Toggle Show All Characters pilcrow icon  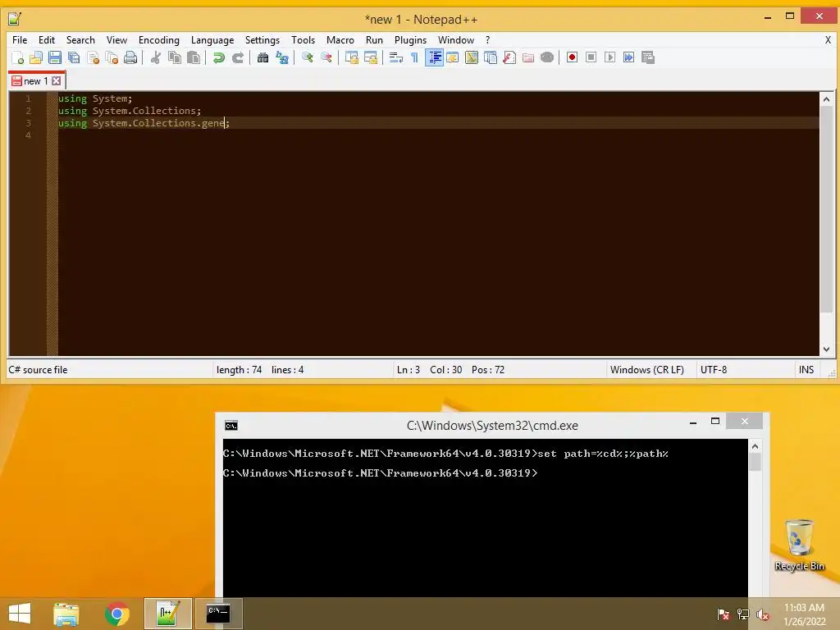(x=414, y=58)
